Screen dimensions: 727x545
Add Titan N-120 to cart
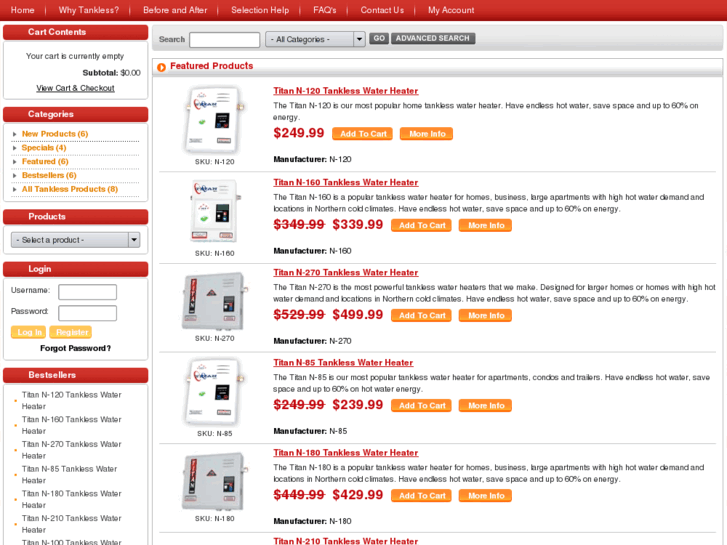click(x=363, y=134)
